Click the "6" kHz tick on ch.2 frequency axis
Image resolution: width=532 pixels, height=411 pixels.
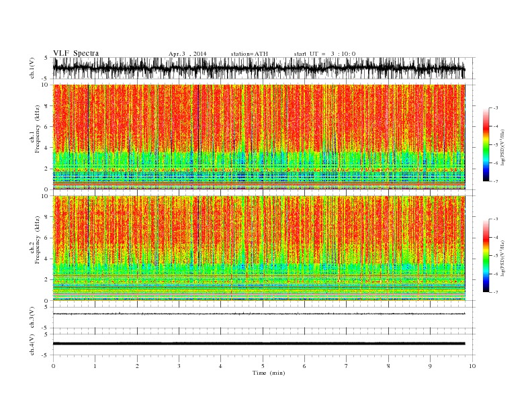[47, 238]
